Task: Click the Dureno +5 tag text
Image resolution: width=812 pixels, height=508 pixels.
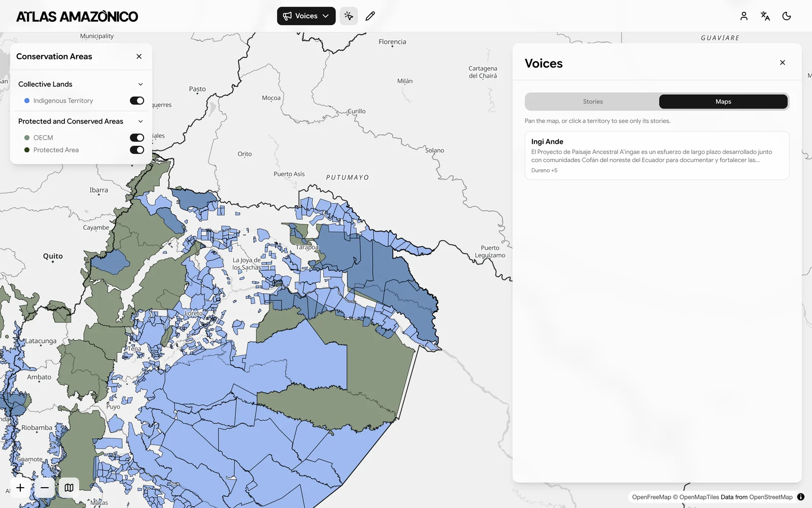Action: pyautogui.click(x=544, y=170)
